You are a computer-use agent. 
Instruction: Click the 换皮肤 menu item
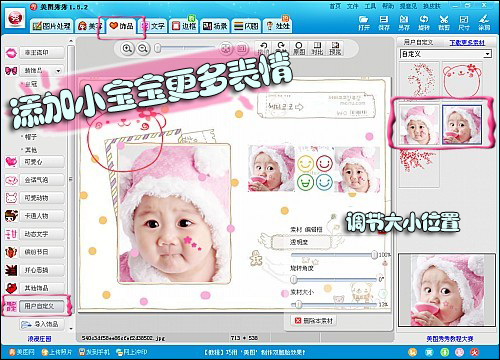point(432,6)
